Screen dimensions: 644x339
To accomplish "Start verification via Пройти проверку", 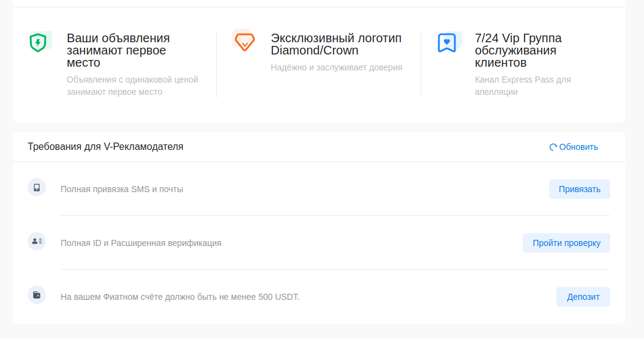I will [566, 243].
